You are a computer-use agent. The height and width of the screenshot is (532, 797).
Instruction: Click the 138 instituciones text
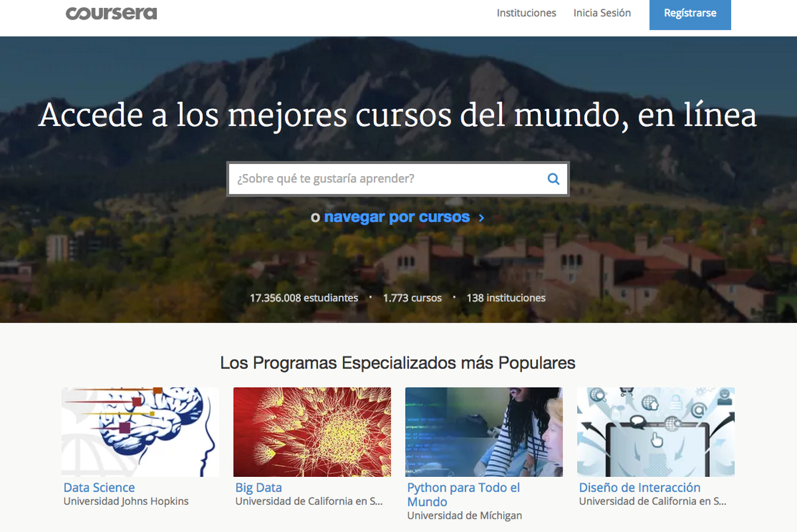[506, 298]
